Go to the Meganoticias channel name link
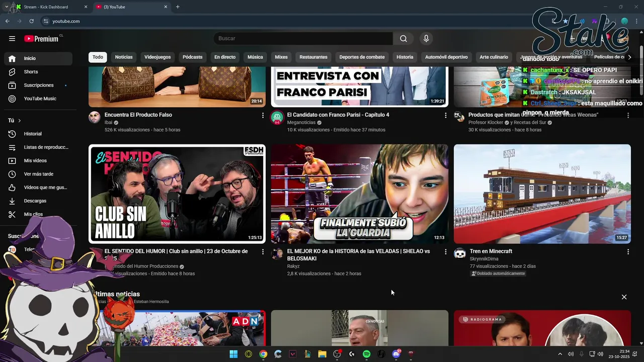The image size is (644, 362). point(301,122)
